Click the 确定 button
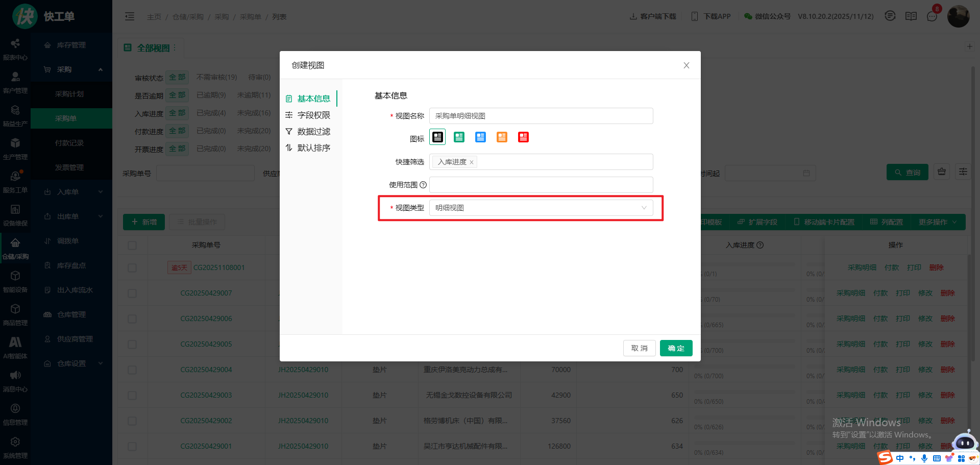The width and height of the screenshot is (980, 465). point(676,348)
